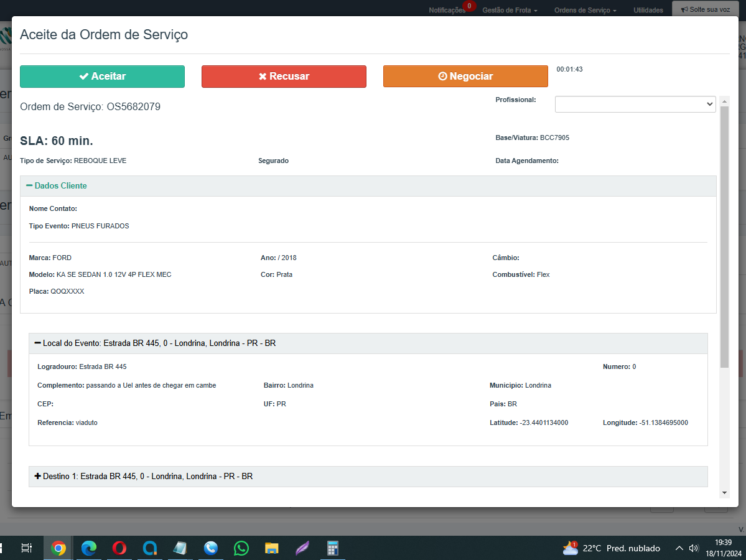
Task: Click Tipo Evento PNEUS FURADOS
Action: point(79,226)
